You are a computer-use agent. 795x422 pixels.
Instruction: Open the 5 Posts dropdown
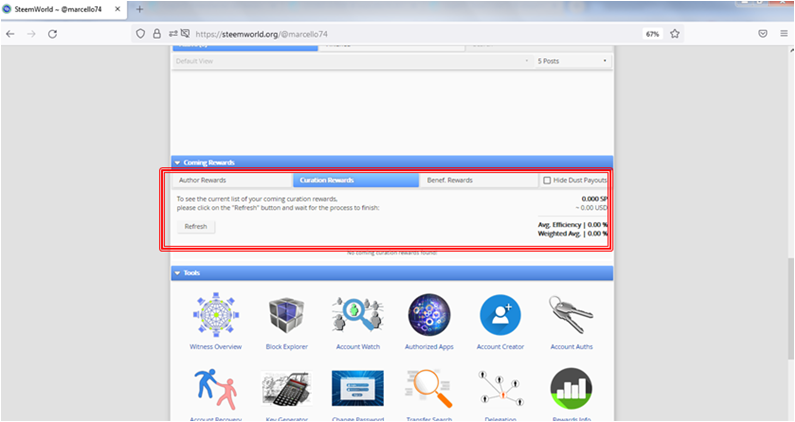[x=573, y=61]
